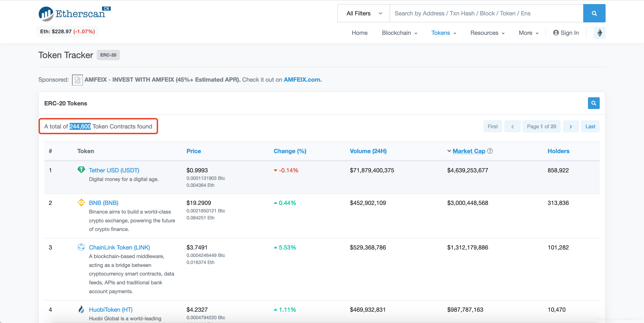644x323 pixels.
Task: Visit the AMFEIX.com sponsored link
Action: click(303, 80)
